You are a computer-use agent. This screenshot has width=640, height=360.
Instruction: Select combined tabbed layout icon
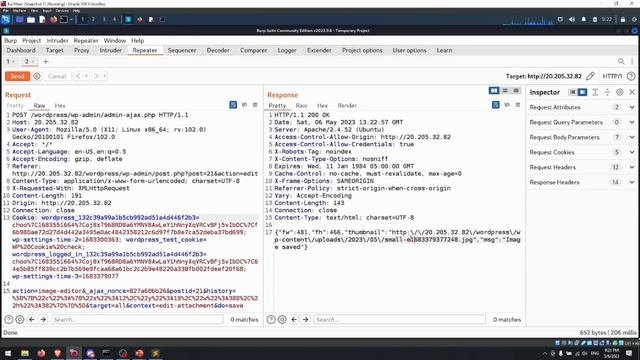tap(516, 91)
